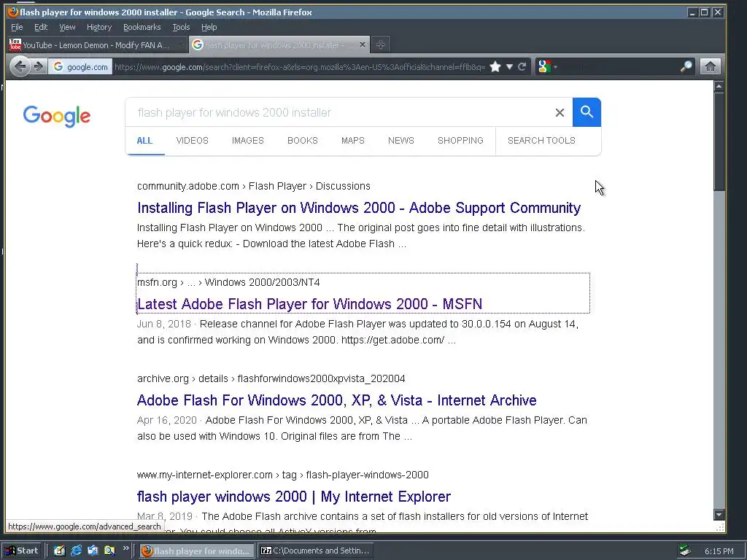Open the Windows Start menu
Image resolution: width=747 pixels, height=560 pixels.
(22, 551)
